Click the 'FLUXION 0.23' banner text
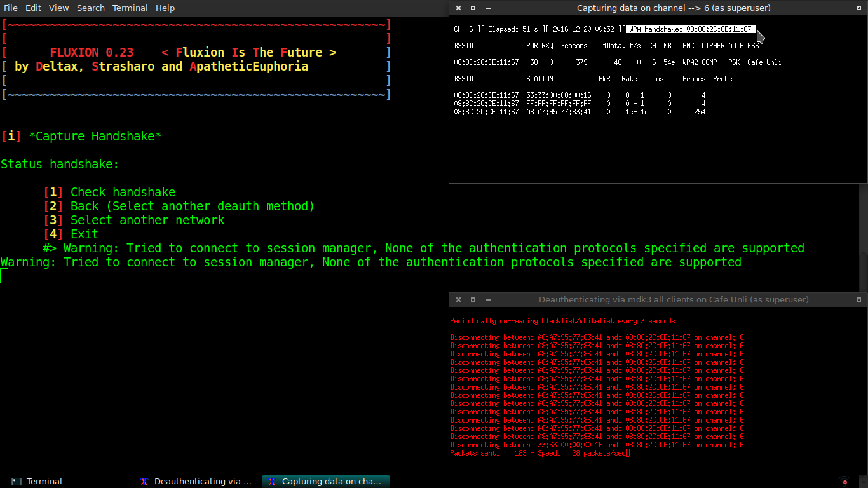868x488 pixels. point(92,52)
